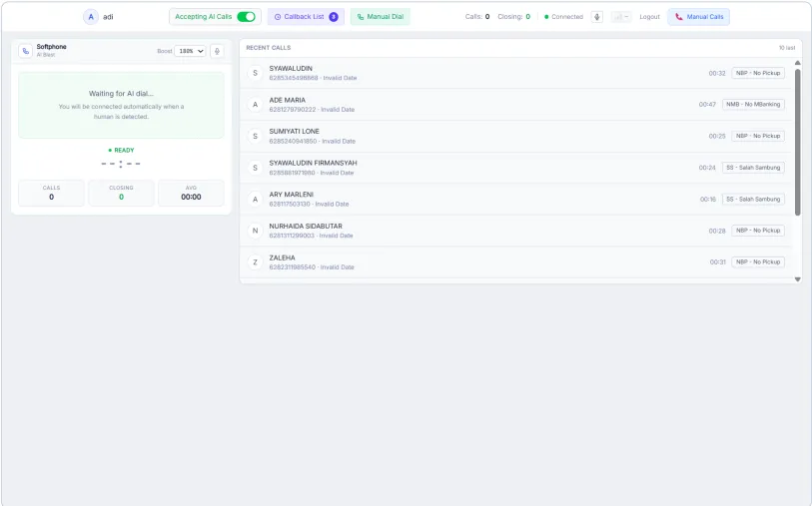This screenshot has width=812, height=506.
Task: Click the 'Z' avatar beside ZALEHA
Action: 255,262
